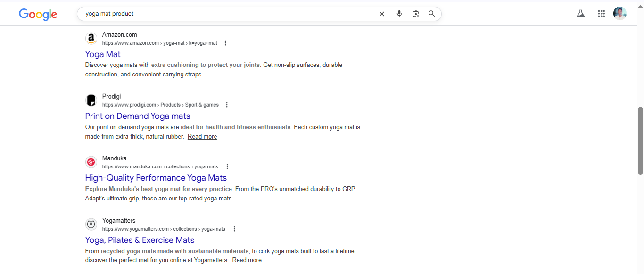Open High-Quality Performance Yoga Mats link
The width and height of the screenshot is (644, 274).
tap(156, 178)
